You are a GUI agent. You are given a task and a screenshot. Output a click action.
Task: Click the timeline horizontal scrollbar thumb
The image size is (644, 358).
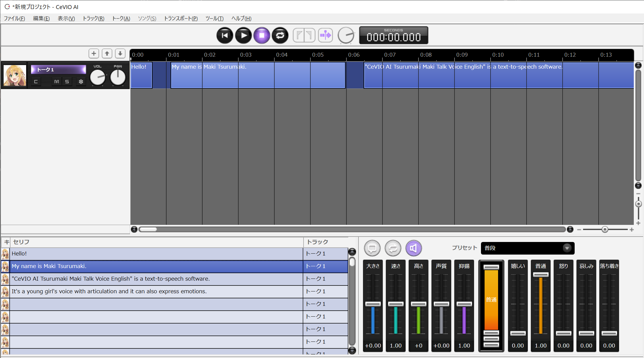tap(148, 229)
